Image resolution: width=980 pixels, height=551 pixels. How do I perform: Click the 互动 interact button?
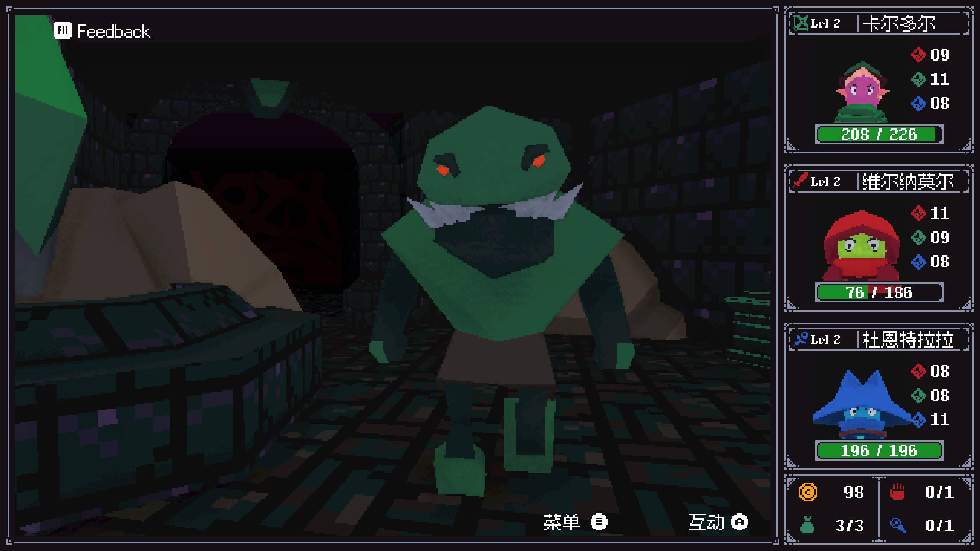(x=718, y=522)
